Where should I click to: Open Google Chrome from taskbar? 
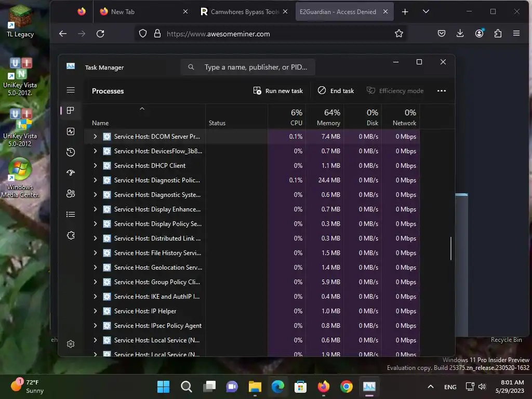pyautogui.click(x=347, y=387)
